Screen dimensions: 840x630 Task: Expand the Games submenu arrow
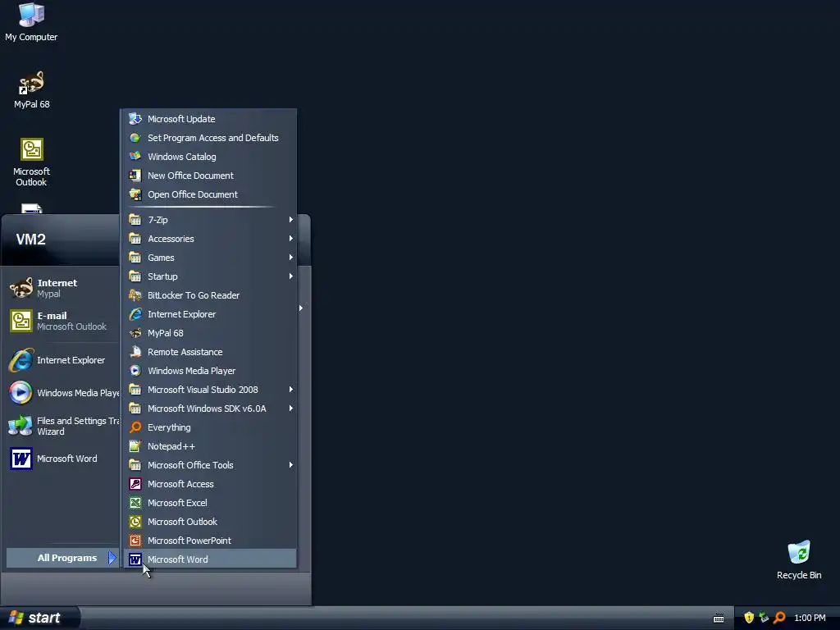[x=291, y=257]
